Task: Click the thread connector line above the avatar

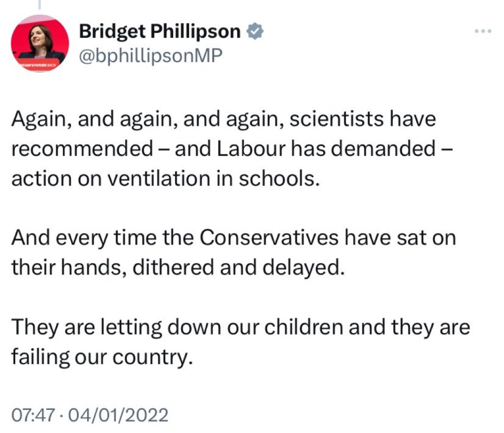Action: [x=39, y=5]
